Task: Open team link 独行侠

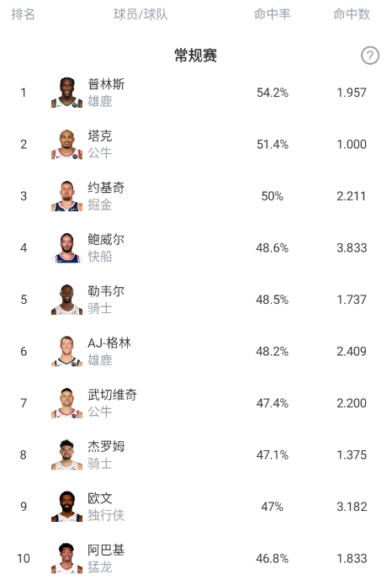Action: [x=106, y=515]
